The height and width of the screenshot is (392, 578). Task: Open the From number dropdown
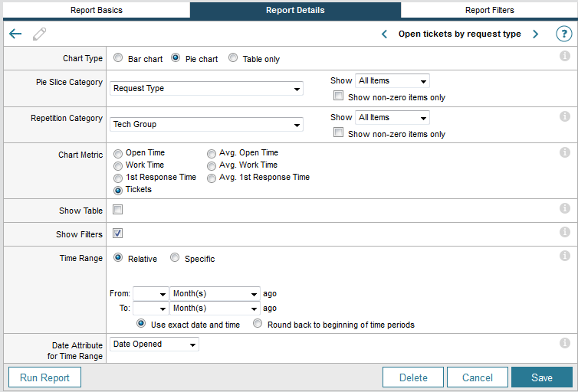(150, 294)
